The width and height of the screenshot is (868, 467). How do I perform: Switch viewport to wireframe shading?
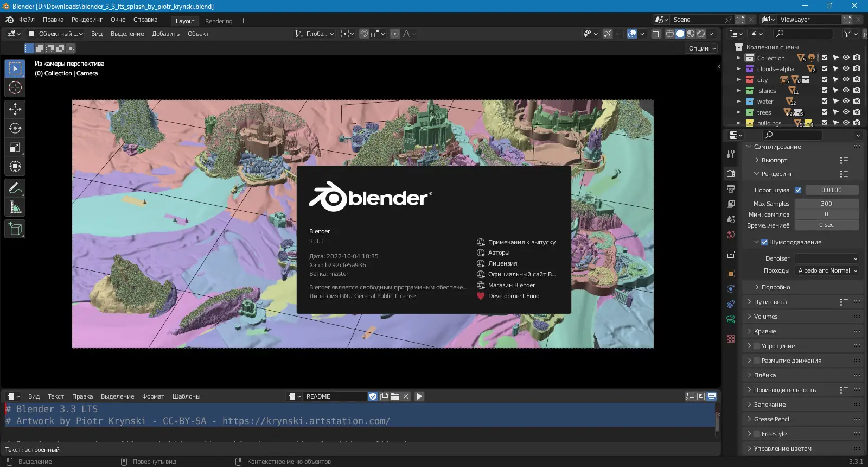[x=670, y=34]
